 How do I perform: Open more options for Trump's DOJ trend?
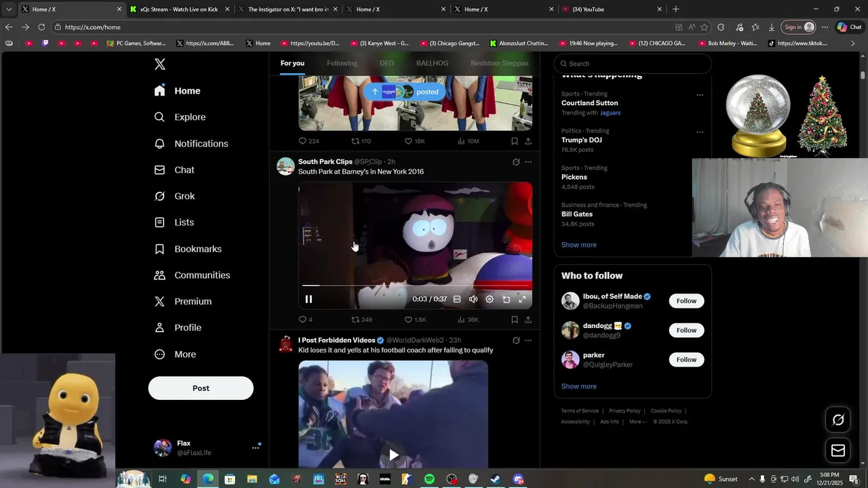pos(700,132)
